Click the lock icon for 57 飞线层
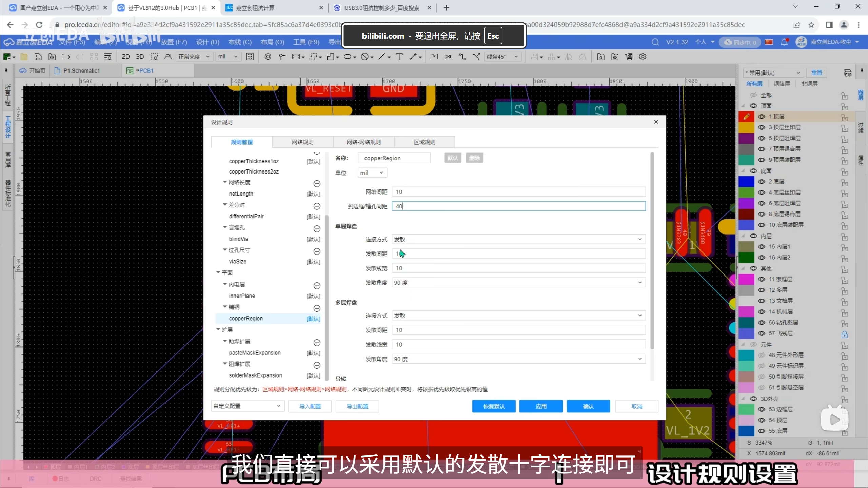This screenshot has width=868, height=488. pyautogui.click(x=844, y=334)
